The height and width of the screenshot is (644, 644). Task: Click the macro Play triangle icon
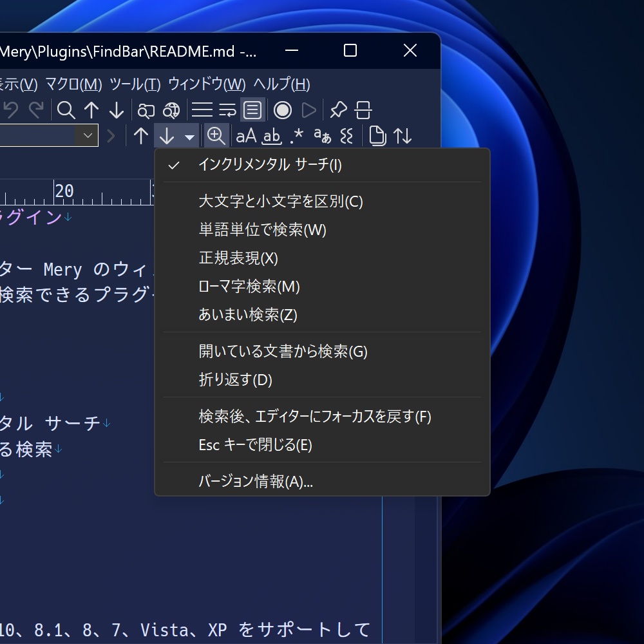tap(308, 110)
